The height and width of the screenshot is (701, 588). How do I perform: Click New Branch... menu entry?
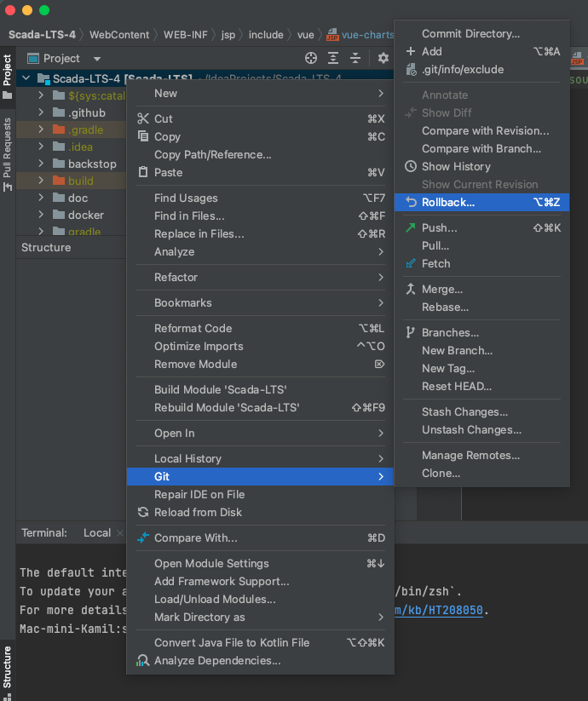tap(482, 351)
